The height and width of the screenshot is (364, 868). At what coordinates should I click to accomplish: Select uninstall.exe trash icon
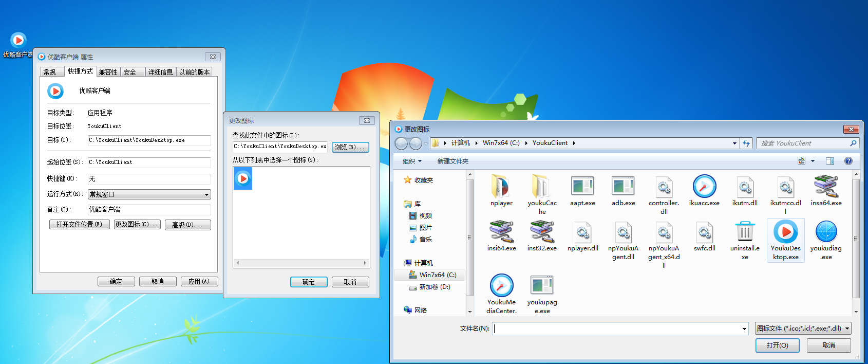(x=745, y=232)
